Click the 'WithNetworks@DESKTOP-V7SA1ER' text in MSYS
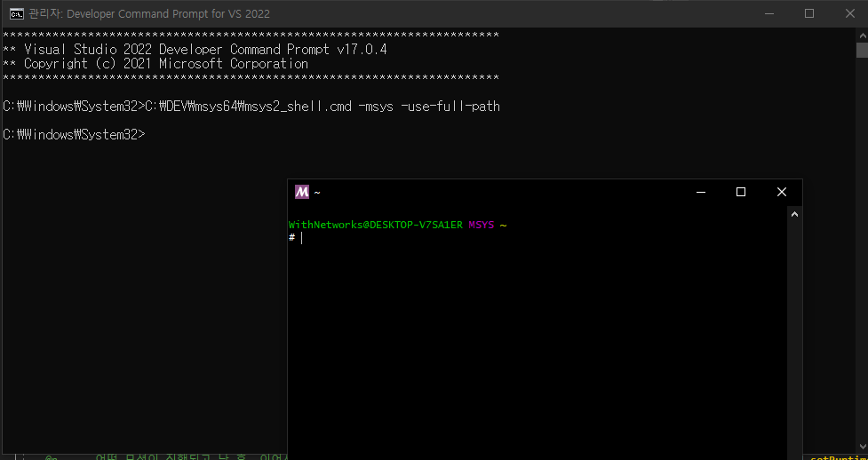This screenshot has height=460, width=868. point(375,225)
